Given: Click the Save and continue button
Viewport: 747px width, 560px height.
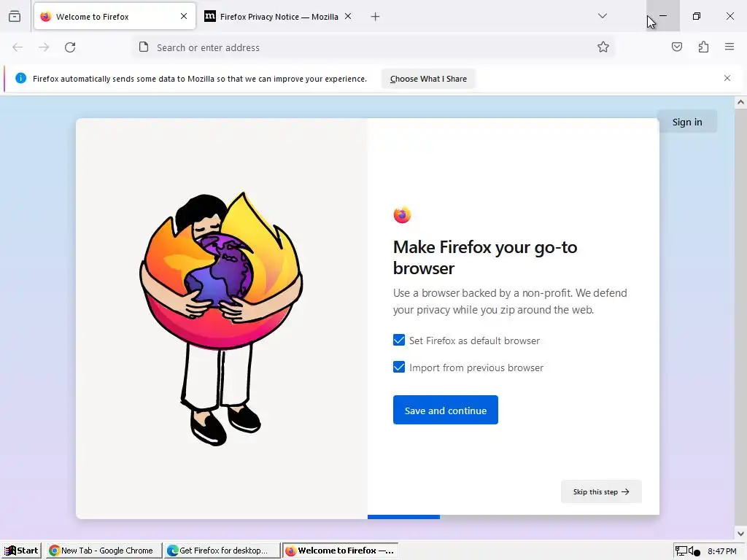Looking at the screenshot, I should point(446,410).
